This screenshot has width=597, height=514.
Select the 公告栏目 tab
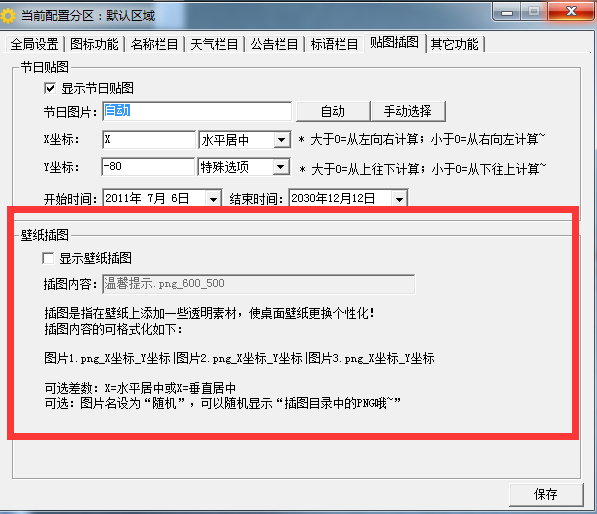click(274, 44)
